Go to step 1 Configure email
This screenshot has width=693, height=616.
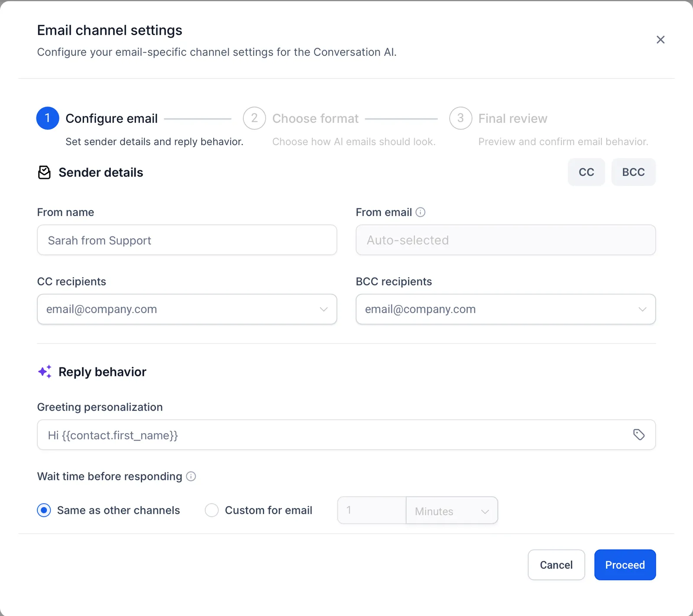point(48,118)
